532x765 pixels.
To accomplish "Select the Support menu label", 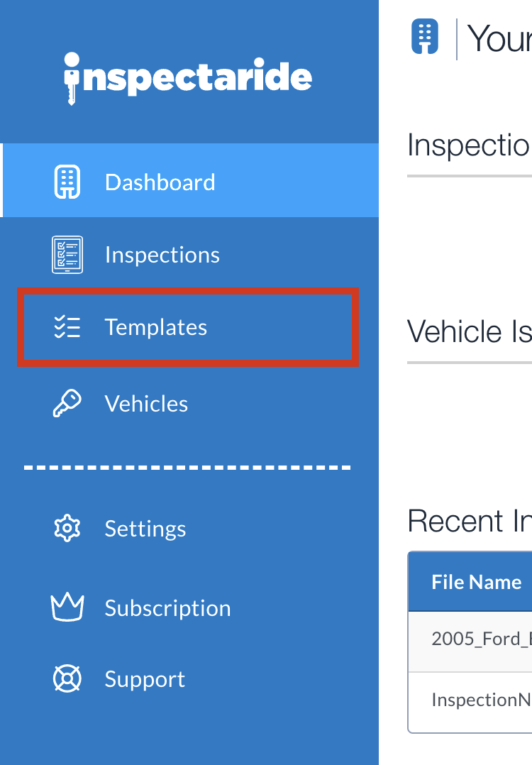I will tap(145, 679).
